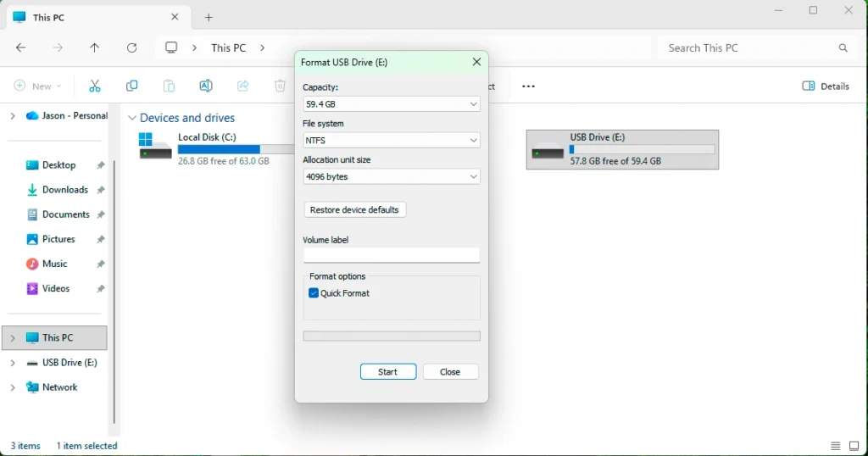
Task: Open Downloads in the sidebar
Action: [65, 190]
